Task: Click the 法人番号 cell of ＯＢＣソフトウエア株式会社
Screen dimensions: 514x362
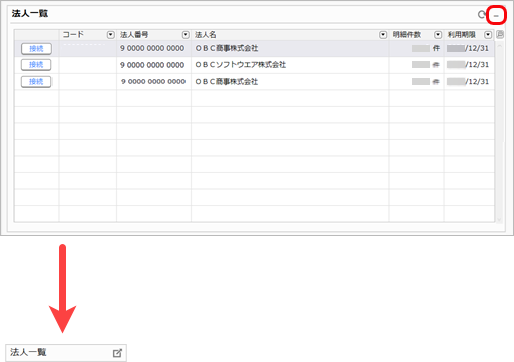Action: pos(154,65)
